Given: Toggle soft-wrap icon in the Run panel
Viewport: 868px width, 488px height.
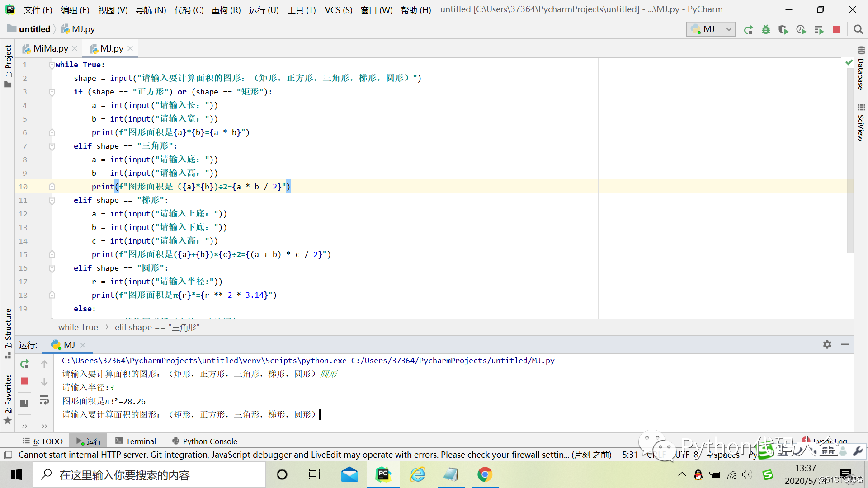Looking at the screenshot, I should pyautogui.click(x=44, y=400).
